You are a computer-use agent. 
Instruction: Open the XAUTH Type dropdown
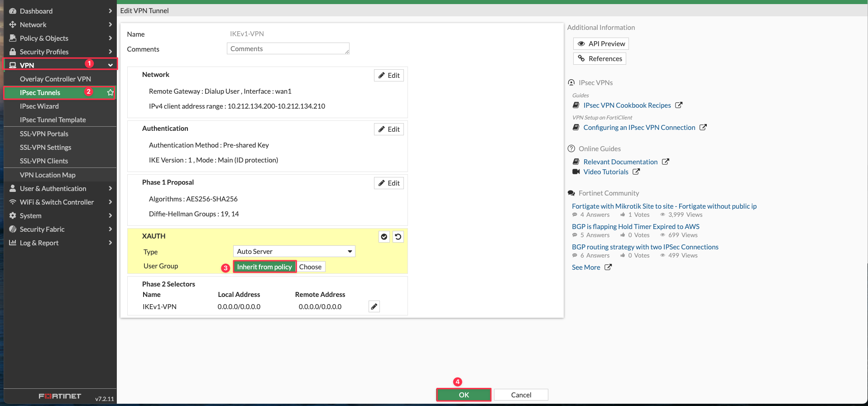click(294, 251)
